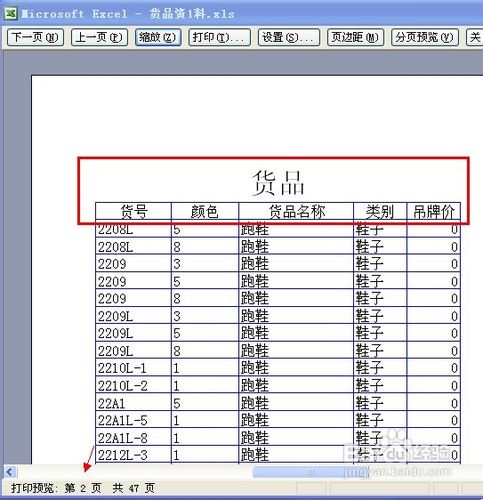This screenshot has height=500, width=483.
Task: Click cell 22A1L-5 in item column
Action: (133, 420)
